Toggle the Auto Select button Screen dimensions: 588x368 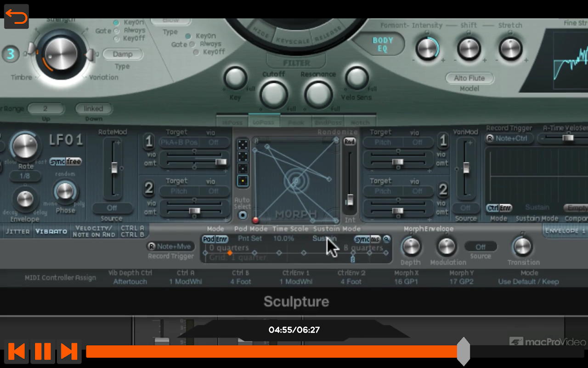pyautogui.click(x=243, y=215)
